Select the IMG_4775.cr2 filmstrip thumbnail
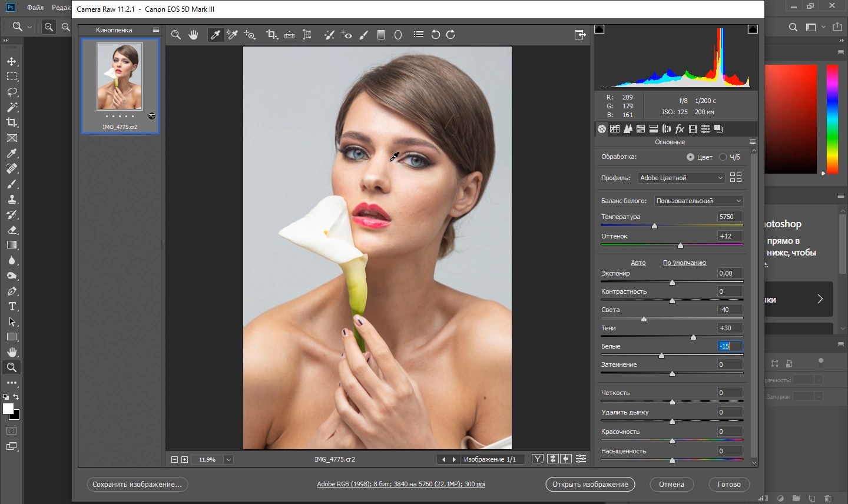 coord(120,77)
